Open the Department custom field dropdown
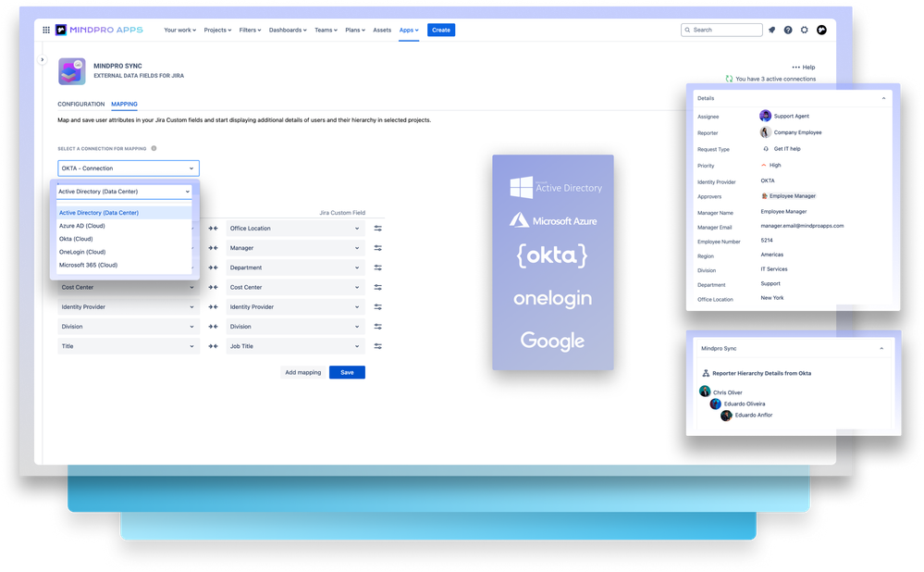This screenshot has width=924, height=572. tap(295, 267)
